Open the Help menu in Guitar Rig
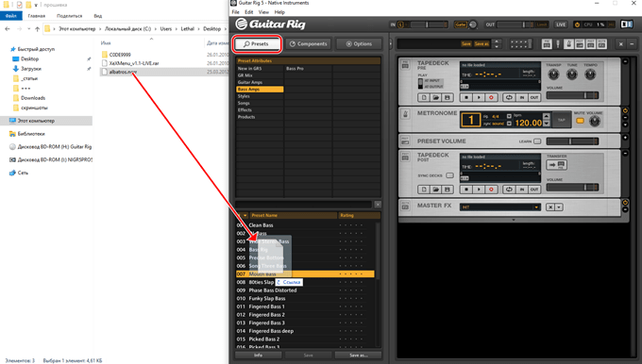The image size is (642, 364). [x=279, y=12]
